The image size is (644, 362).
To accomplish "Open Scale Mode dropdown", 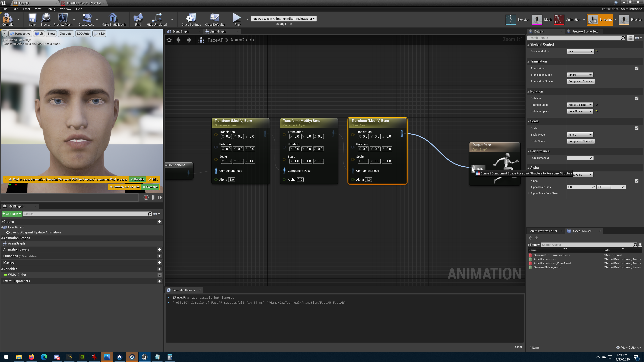I will click(580, 135).
